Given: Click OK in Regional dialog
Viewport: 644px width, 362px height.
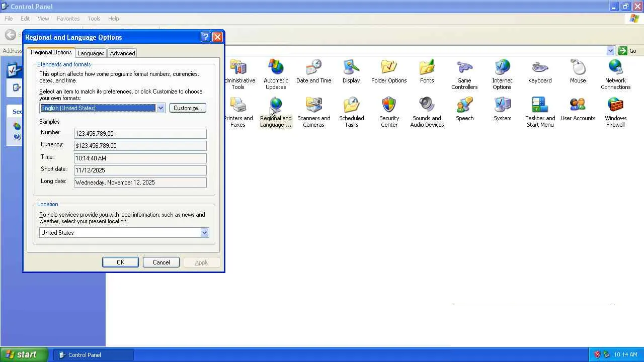Looking at the screenshot, I should click(x=120, y=262).
